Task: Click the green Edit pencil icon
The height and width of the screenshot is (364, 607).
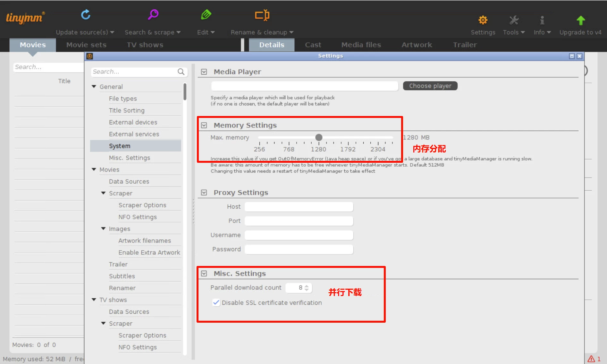Action: coord(206,15)
